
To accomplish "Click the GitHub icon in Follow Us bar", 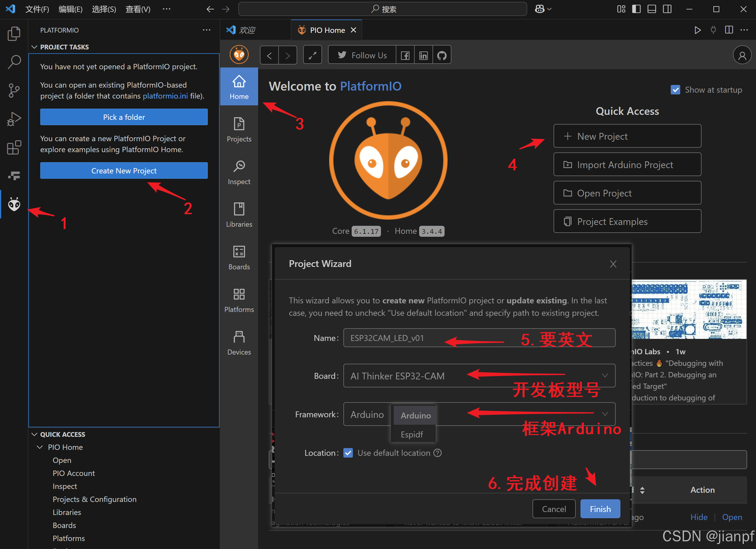I will coord(442,55).
